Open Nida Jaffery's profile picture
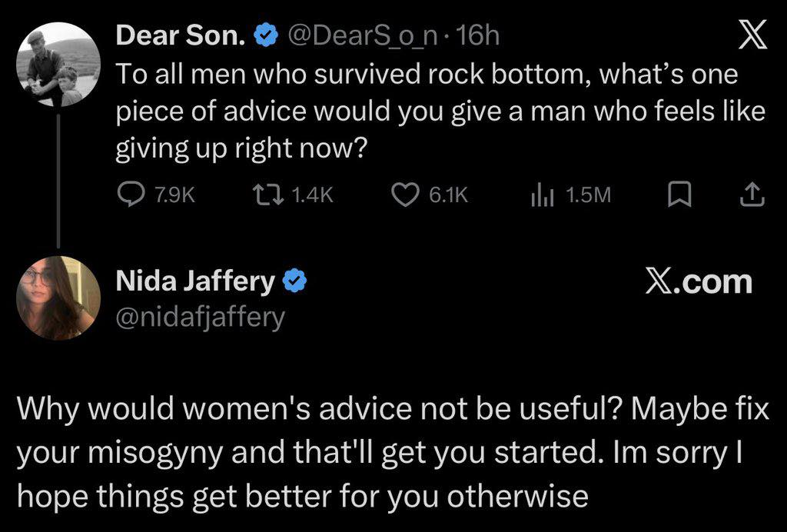This screenshot has width=787, height=532. click(58, 297)
